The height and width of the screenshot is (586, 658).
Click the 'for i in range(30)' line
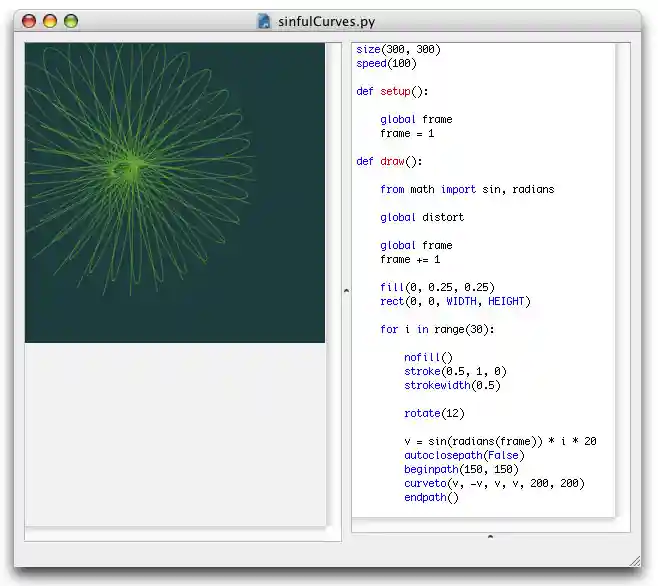point(437,329)
